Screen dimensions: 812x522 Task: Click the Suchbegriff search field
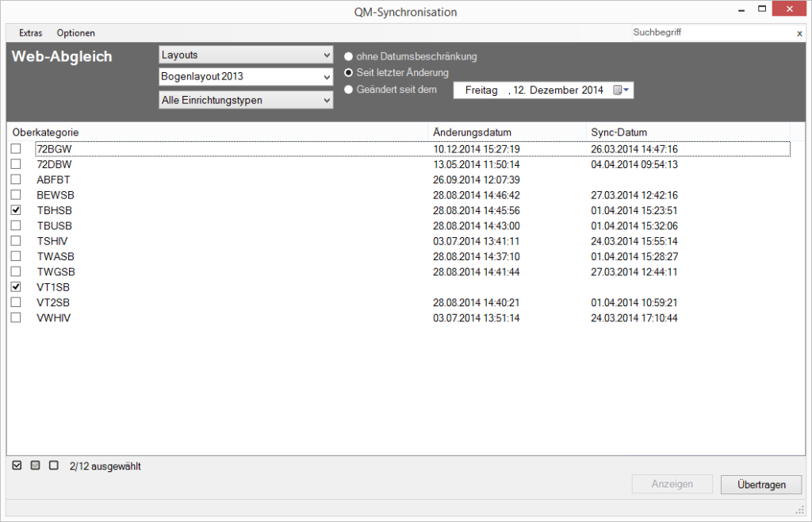tap(711, 33)
